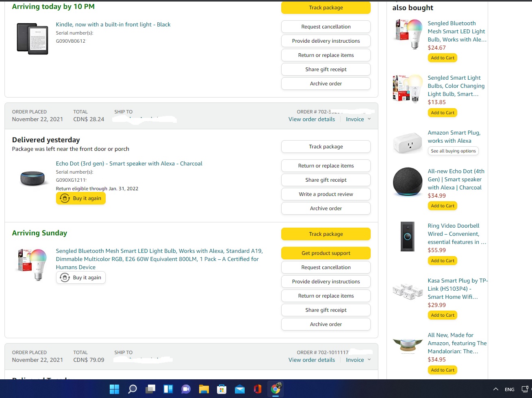Track package for the Sengled bulb order

pyautogui.click(x=326, y=234)
